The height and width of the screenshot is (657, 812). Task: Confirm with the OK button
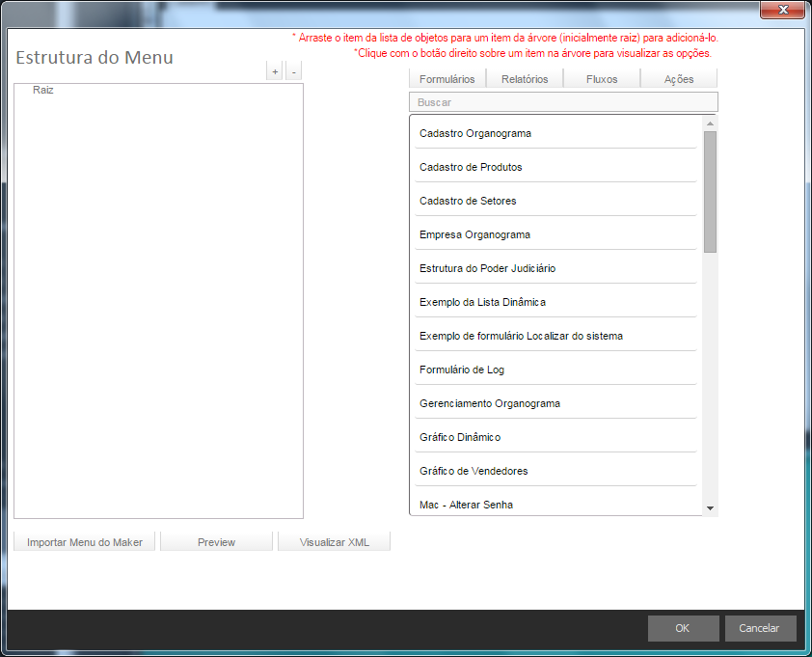683,628
